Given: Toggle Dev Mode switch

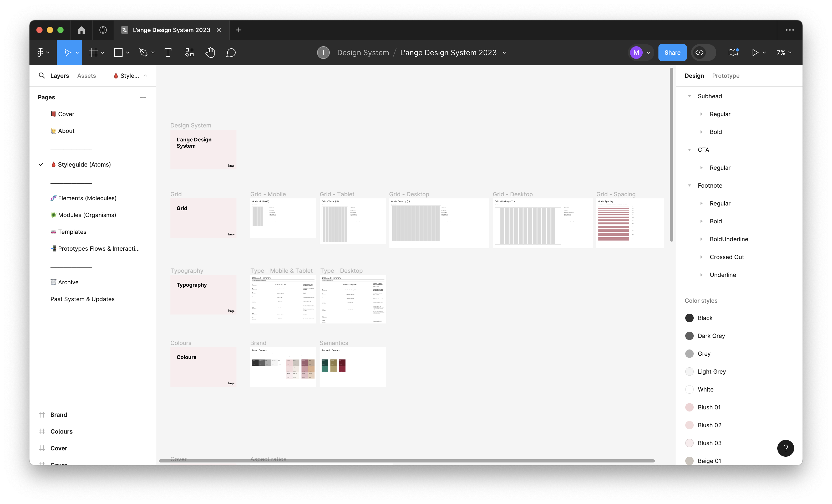Looking at the screenshot, I should tap(704, 53).
